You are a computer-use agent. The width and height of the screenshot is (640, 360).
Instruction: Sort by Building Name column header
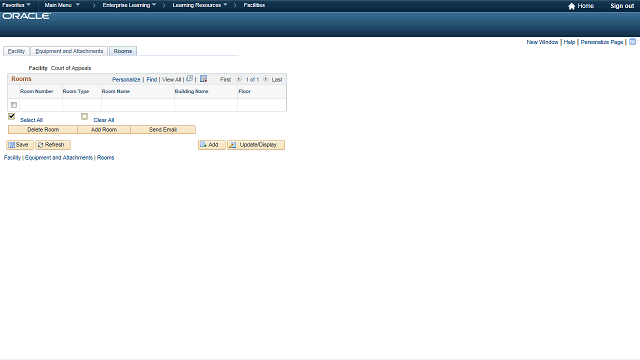pyautogui.click(x=191, y=91)
